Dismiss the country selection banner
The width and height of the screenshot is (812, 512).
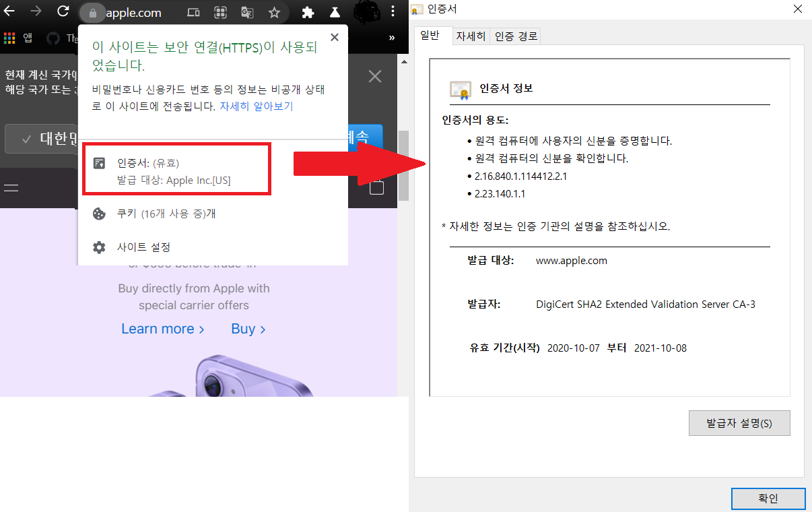pos(375,76)
